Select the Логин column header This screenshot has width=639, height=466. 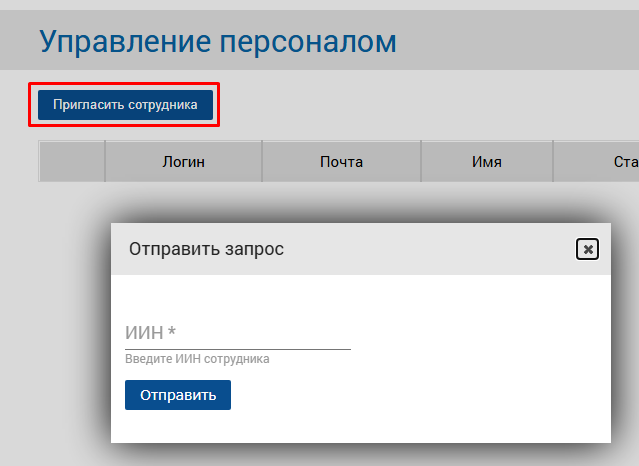tap(183, 161)
